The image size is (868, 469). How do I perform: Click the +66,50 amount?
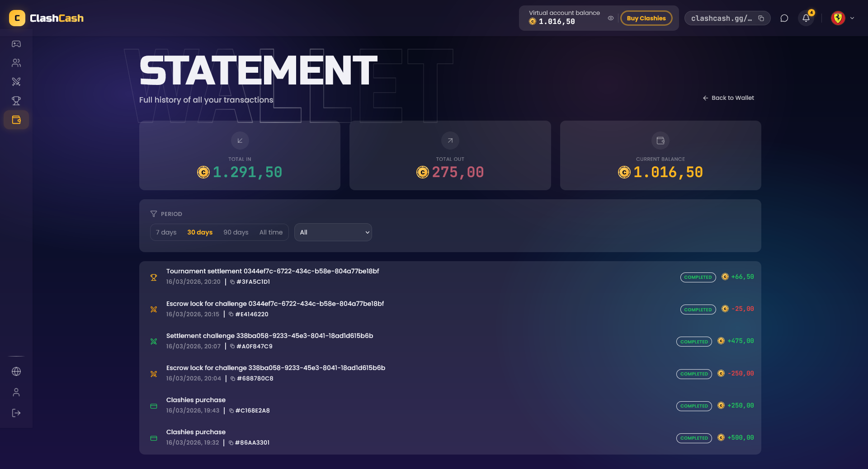pyautogui.click(x=742, y=277)
